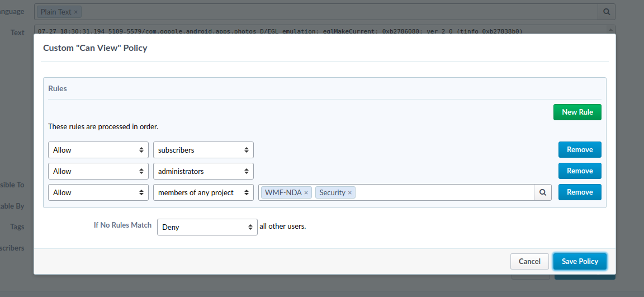
Task: Click the If No Rules Match label
Action: 123,225
